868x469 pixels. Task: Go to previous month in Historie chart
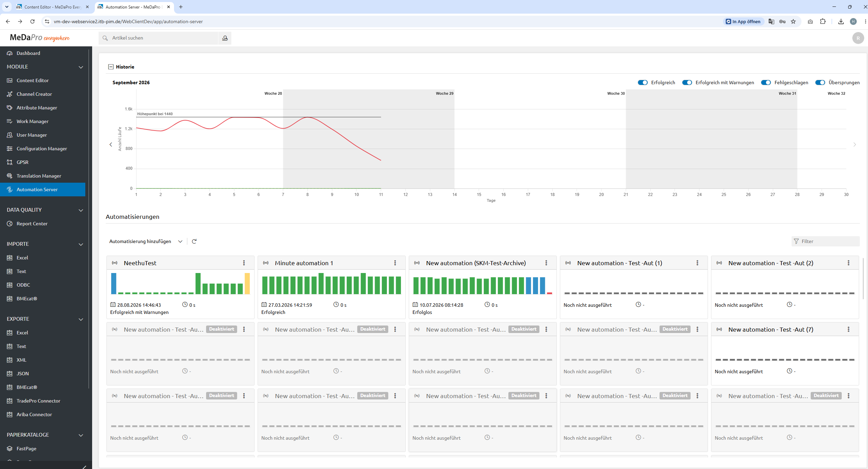[x=111, y=145]
